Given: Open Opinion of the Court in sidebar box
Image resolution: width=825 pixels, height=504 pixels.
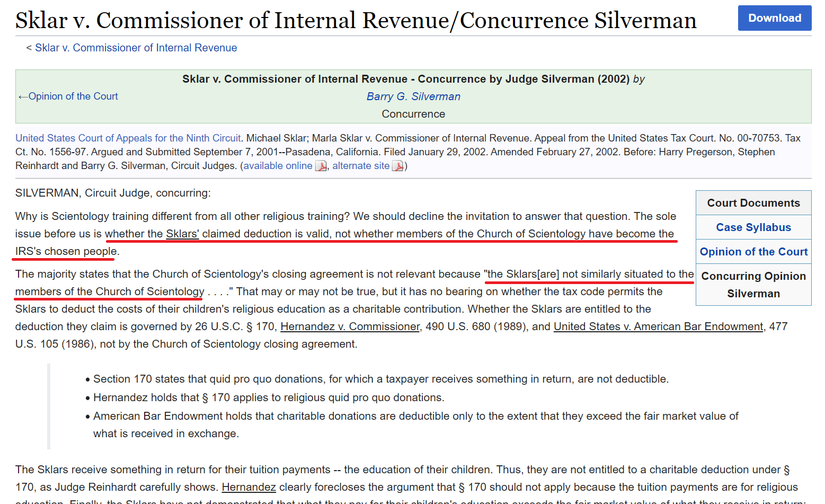Looking at the screenshot, I should click(x=753, y=252).
